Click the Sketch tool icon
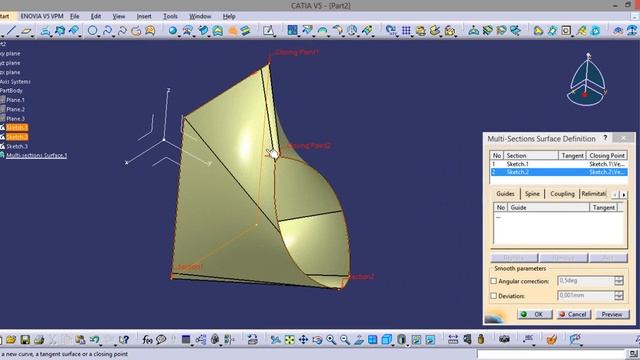Viewport: 640px width, 360px height. tap(268, 31)
